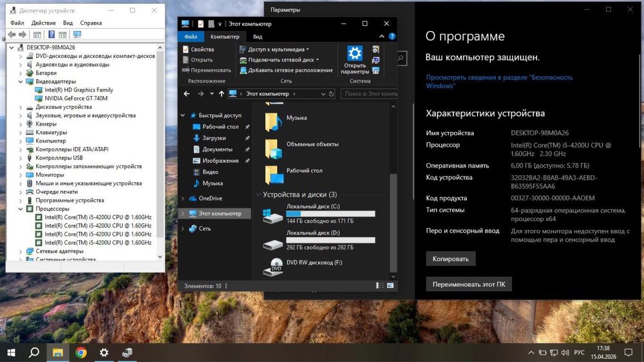Expand DVD-дисководы и дисководы компакт-дисков

pyautogui.click(x=21, y=56)
